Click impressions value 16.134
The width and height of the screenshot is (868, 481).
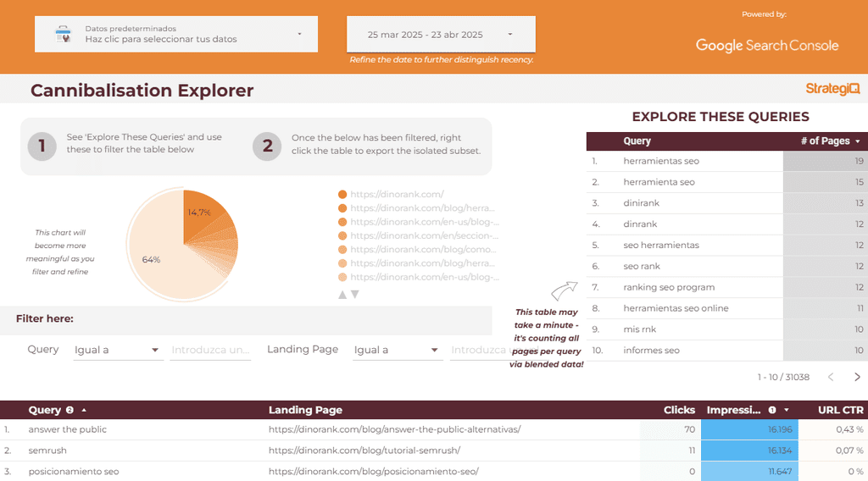pos(780,451)
